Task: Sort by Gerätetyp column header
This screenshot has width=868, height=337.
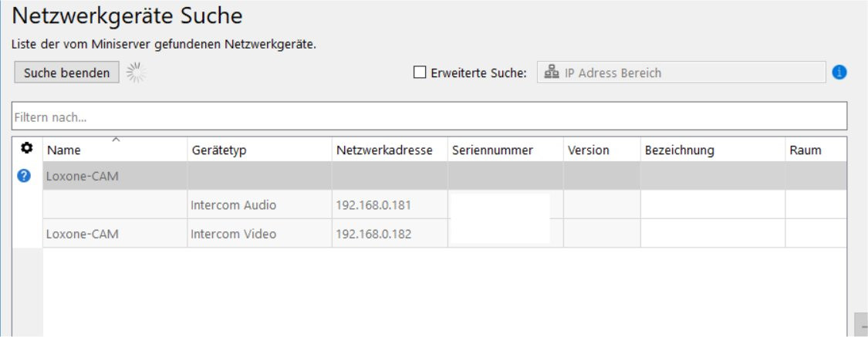Action: coord(218,150)
